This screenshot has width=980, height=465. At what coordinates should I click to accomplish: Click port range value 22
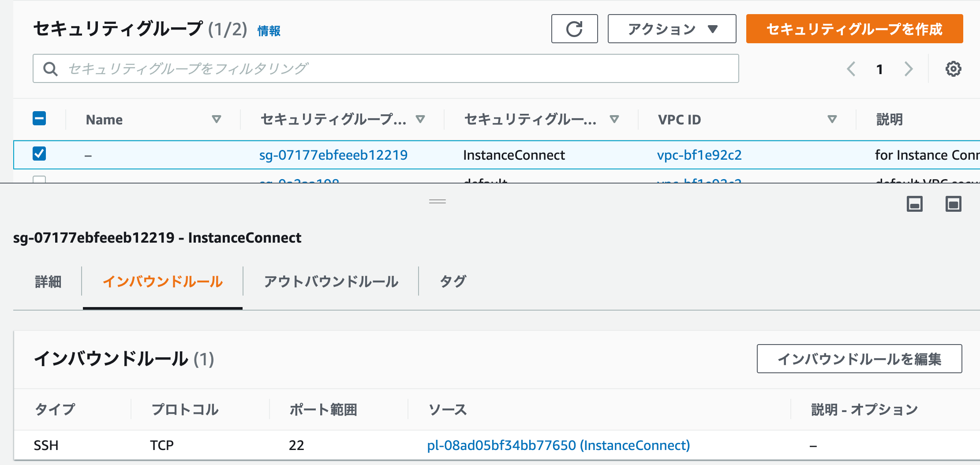pos(296,445)
